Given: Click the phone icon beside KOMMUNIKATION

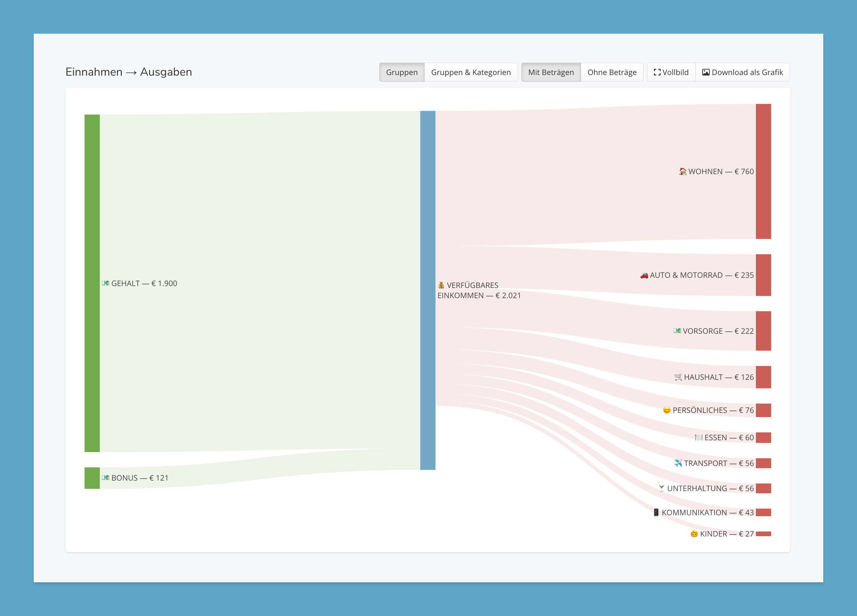Looking at the screenshot, I should click(656, 512).
